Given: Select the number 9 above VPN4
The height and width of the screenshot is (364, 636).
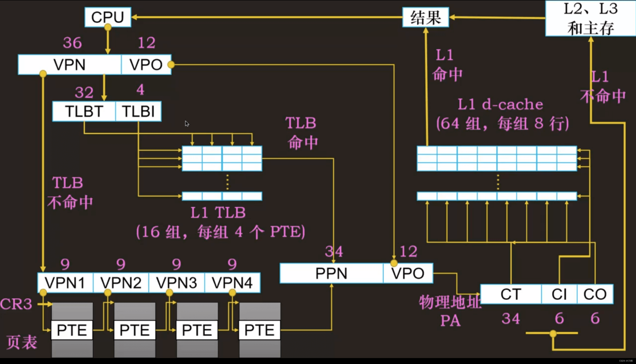Looking at the screenshot, I should [x=232, y=264].
